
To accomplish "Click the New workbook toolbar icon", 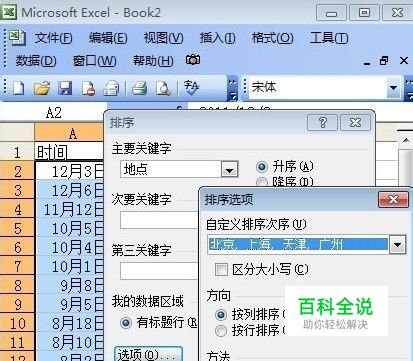I will (x=18, y=89).
